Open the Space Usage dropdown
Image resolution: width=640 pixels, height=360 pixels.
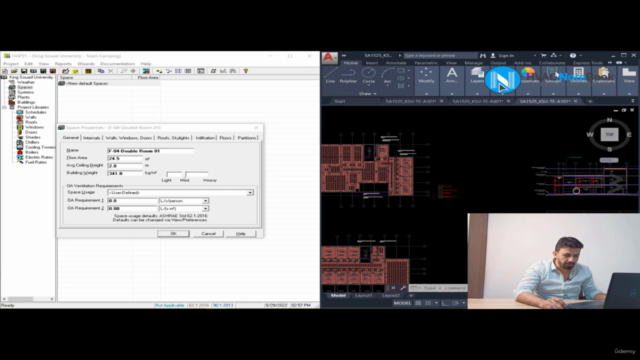[x=250, y=192]
